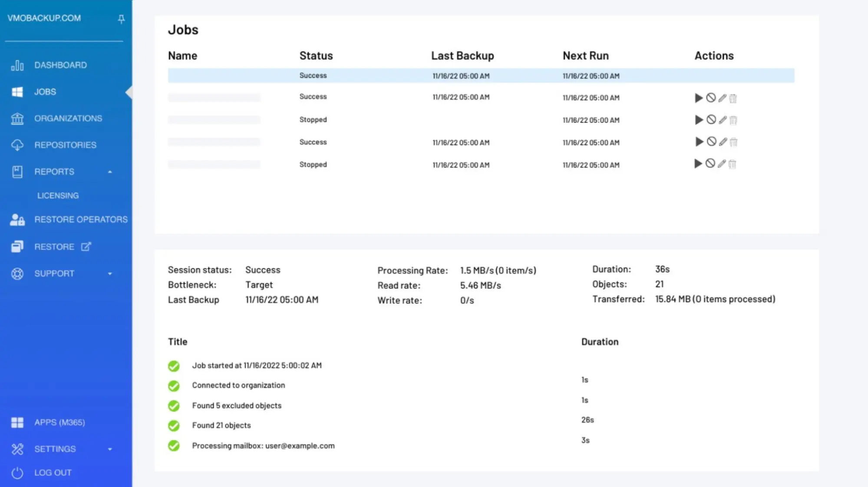Click the Read rate value '5.46 MB/s'
The width and height of the screenshot is (868, 487).
[481, 285]
